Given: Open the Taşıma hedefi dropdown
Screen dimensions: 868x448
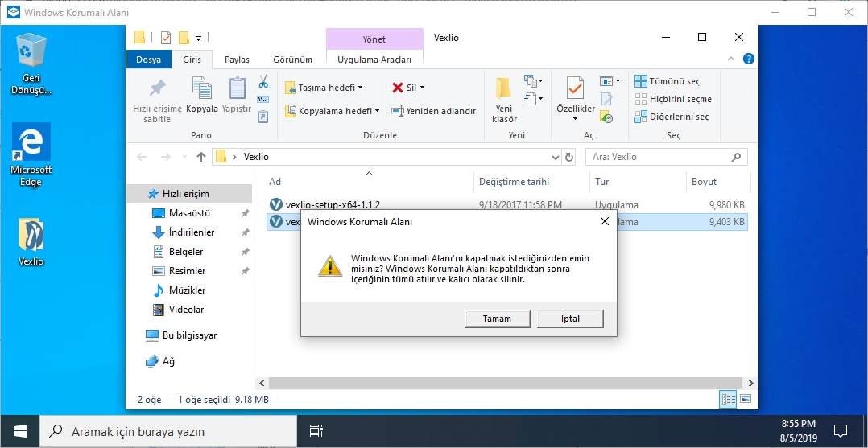Looking at the screenshot, I should pos(324,88).
